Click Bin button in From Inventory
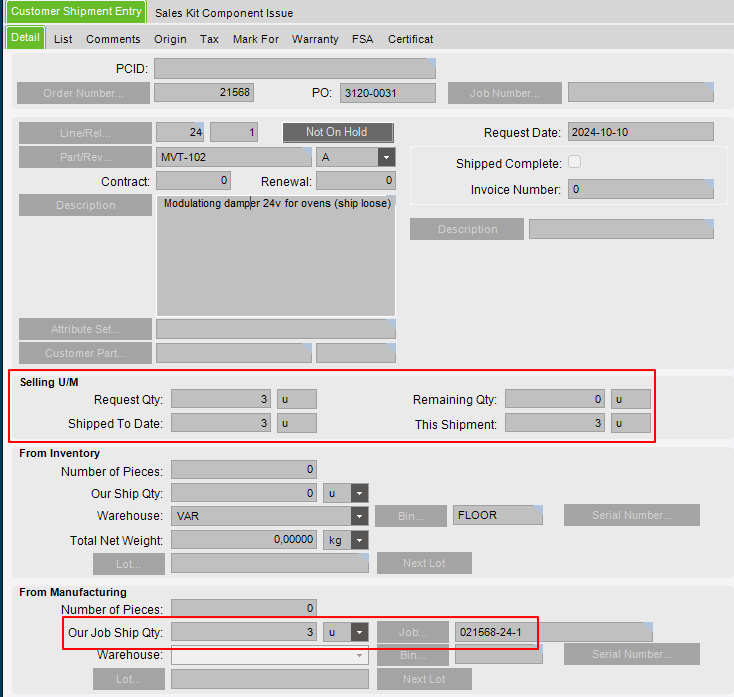 click(411, 516)
